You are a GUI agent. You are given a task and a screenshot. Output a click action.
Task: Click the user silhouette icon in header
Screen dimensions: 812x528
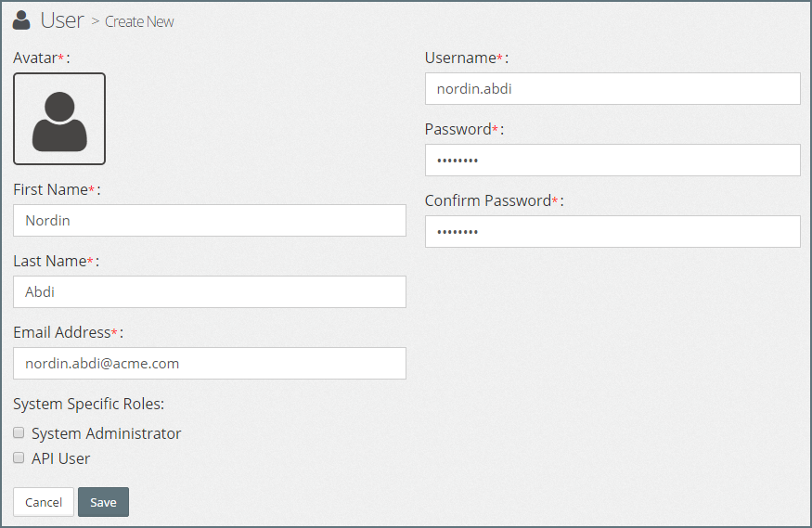pyautogui.click(x=21, y=19)
